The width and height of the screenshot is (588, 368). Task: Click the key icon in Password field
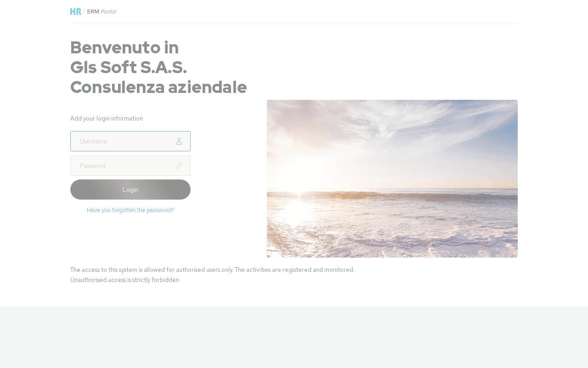pyautogui.click(x=179, y=166)
